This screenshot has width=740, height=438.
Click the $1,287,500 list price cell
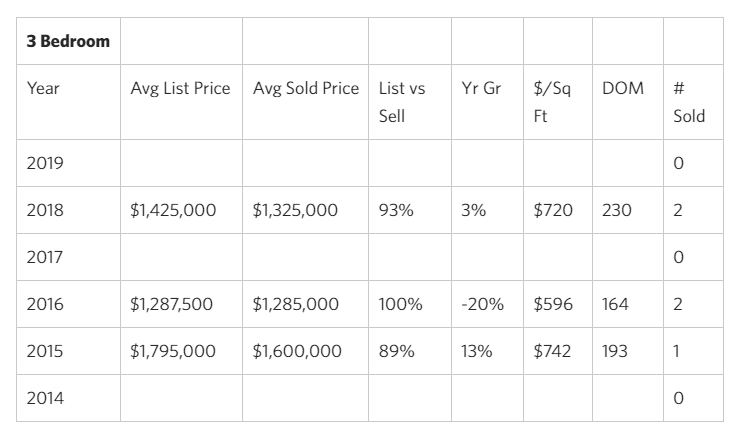(171, 305)
